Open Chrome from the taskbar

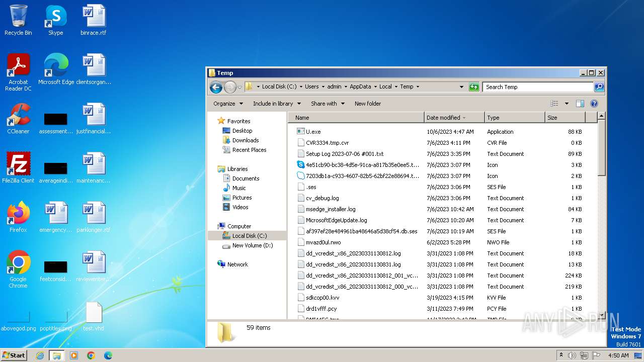[x=91, y=355]
